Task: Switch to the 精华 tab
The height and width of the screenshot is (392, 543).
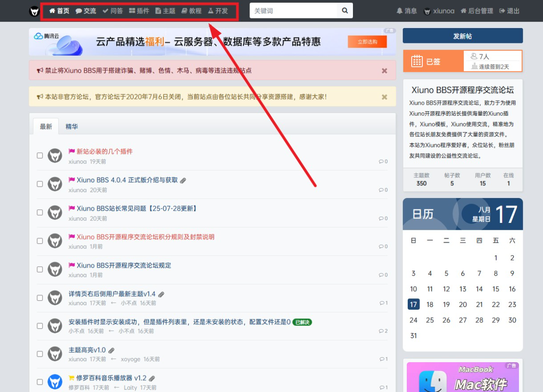Action: pyautogui.click(x=72, y=127)
